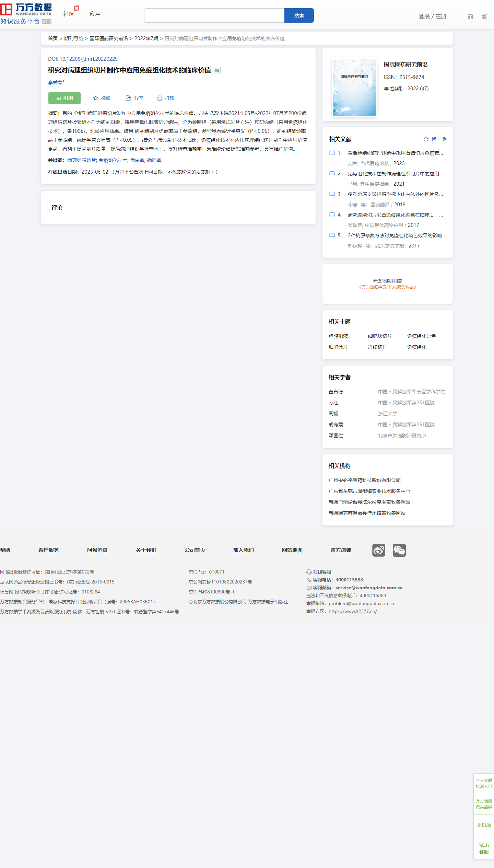Open footer 问卷调查 link
Viewport: 494px width, 868px height.
click(x=97, y=550)
